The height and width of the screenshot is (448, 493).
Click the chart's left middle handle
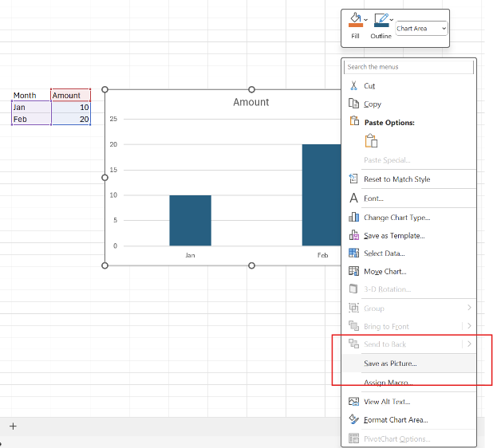tap(105, 178)
